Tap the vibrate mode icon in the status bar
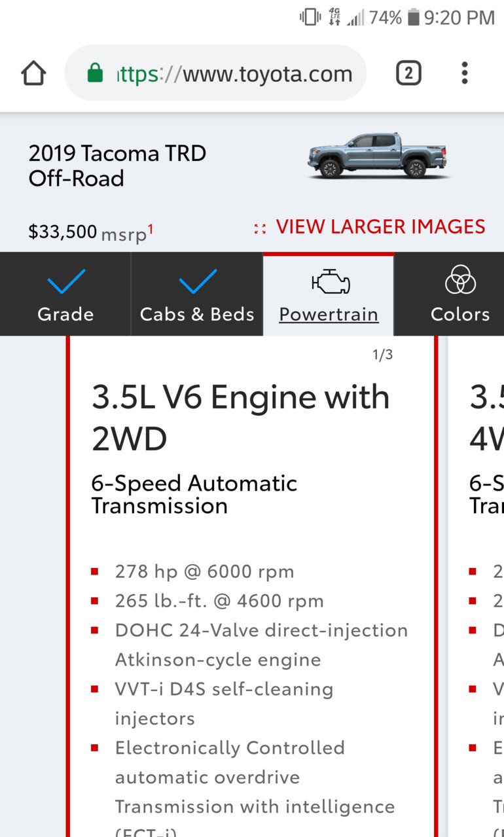Screen dimensions: 504x837 pos(310,18)
